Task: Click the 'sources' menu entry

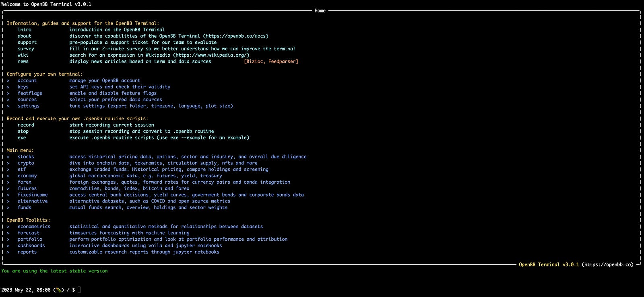Action: pos(27,100)
